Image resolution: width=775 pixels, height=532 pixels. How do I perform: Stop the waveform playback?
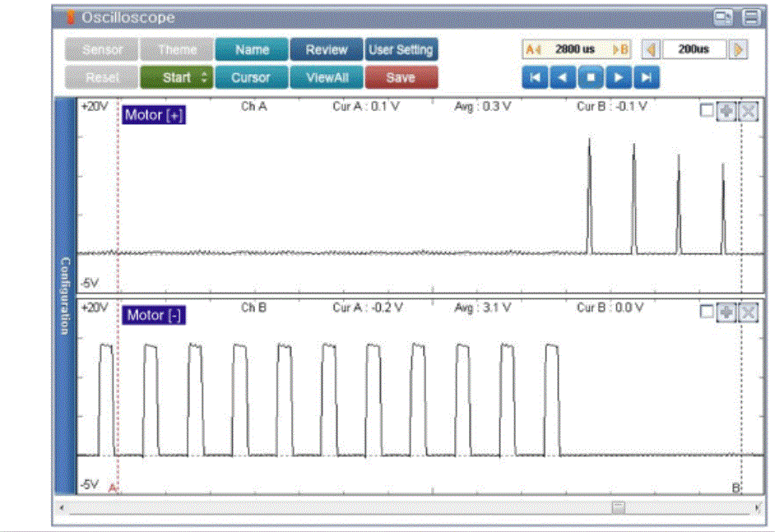[x=591, y=77]
